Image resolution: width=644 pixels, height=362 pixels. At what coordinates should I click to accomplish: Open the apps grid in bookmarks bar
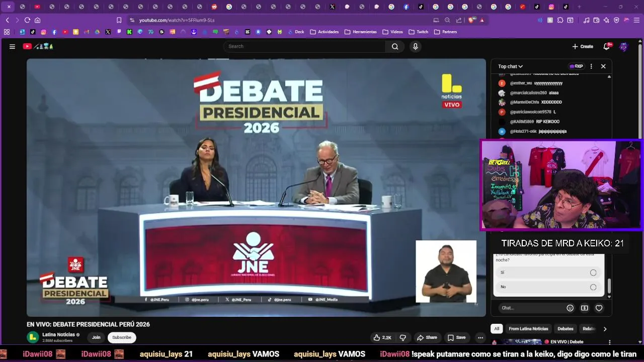point(7,32)
